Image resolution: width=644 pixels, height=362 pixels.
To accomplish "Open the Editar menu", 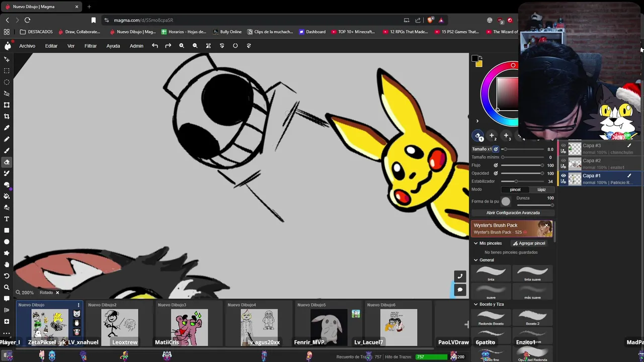I will [51, 46].
